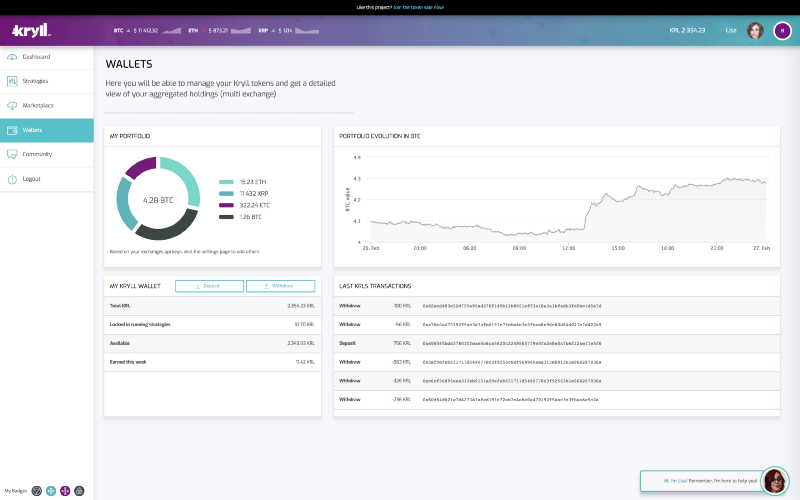The height and width of the screenshot is (500, 800).
Task: Open the purple notifications badge
Action: (782, 31)
